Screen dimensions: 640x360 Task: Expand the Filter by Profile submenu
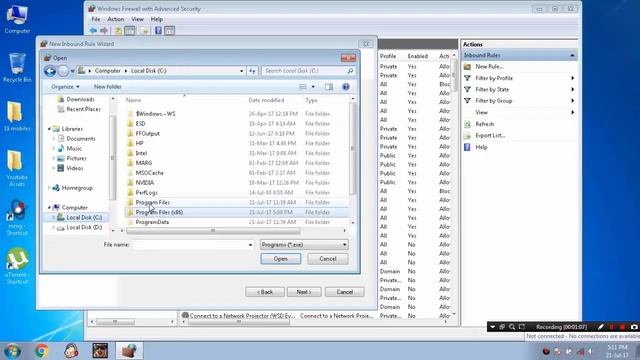[573, 78]
